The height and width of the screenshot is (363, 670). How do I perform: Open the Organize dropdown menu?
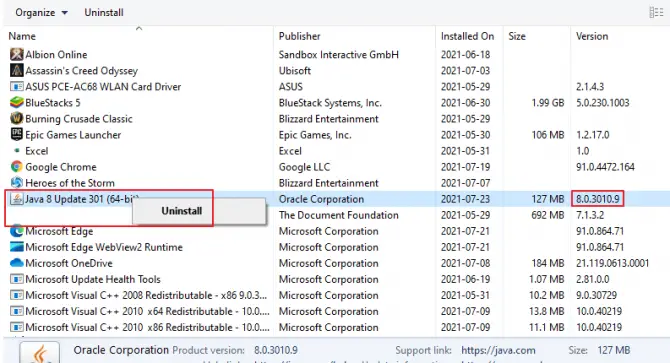tap(41, 13)
